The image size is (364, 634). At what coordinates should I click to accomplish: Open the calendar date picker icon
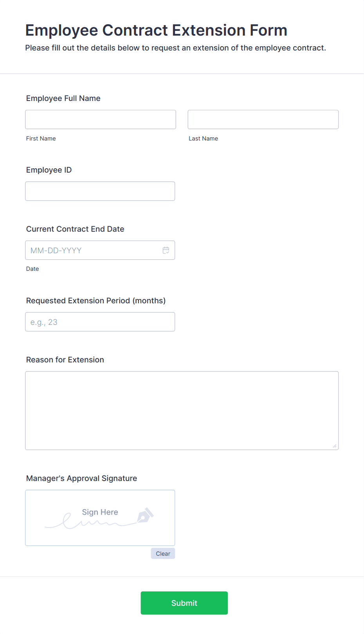(x=166, y=250)
